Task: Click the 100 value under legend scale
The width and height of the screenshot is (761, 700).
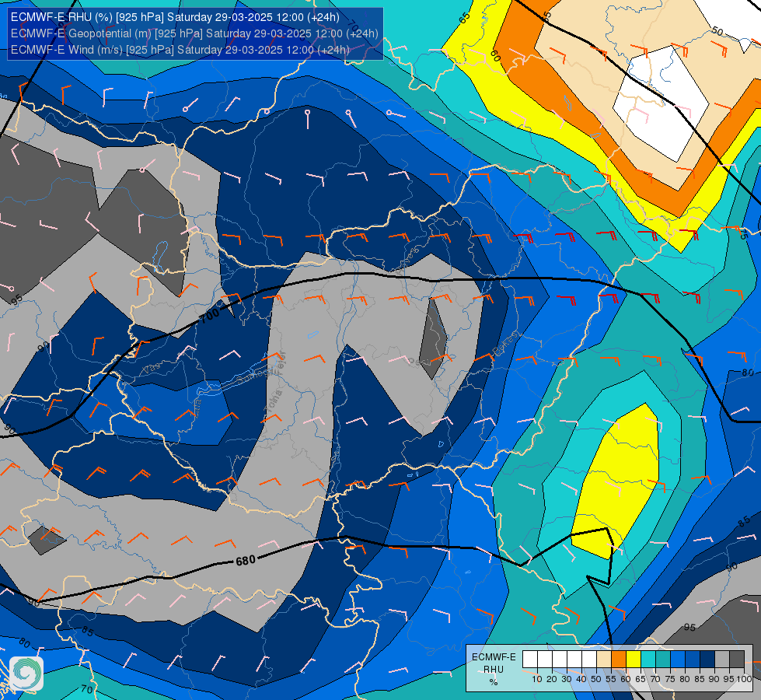Action: click(x=744, y=679)
